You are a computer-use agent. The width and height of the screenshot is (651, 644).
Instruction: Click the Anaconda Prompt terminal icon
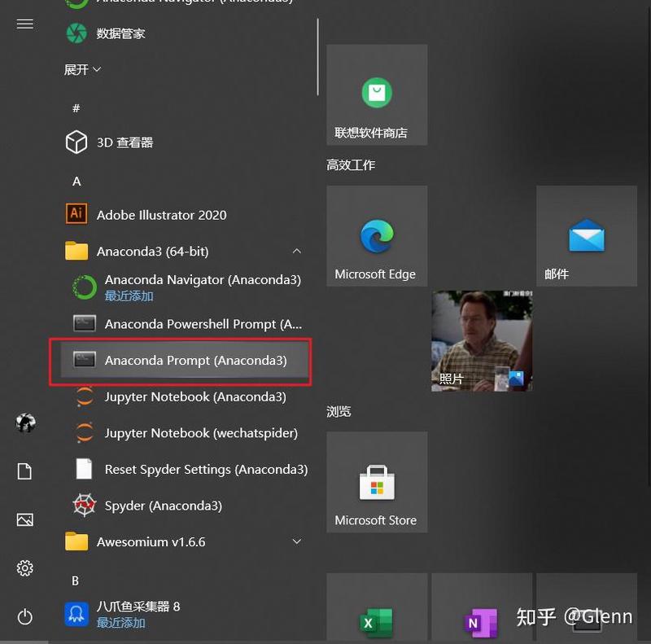pyautogui.click(x=85, y=360)
